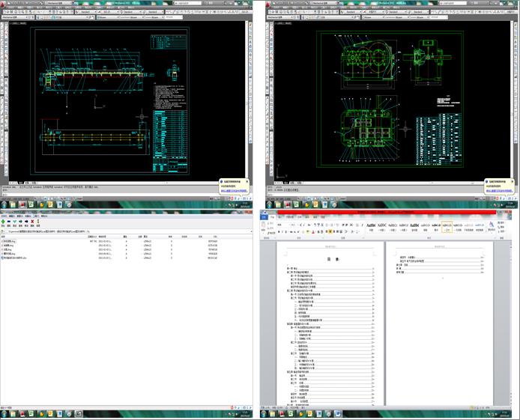This screenshot has width=520, height=420.
Task: Click the Start button on the taskbar below Word
Action: 264,414
